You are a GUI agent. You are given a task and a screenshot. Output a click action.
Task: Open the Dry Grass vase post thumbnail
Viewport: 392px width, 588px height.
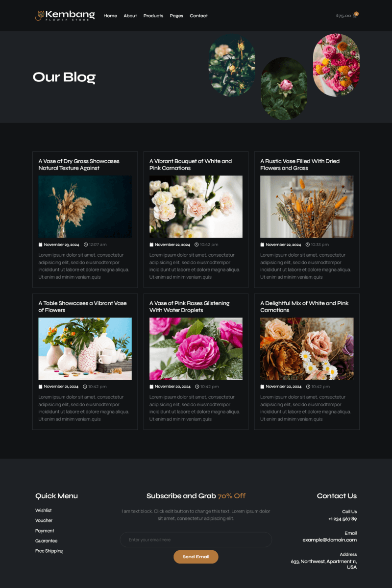tap(85, 207)
